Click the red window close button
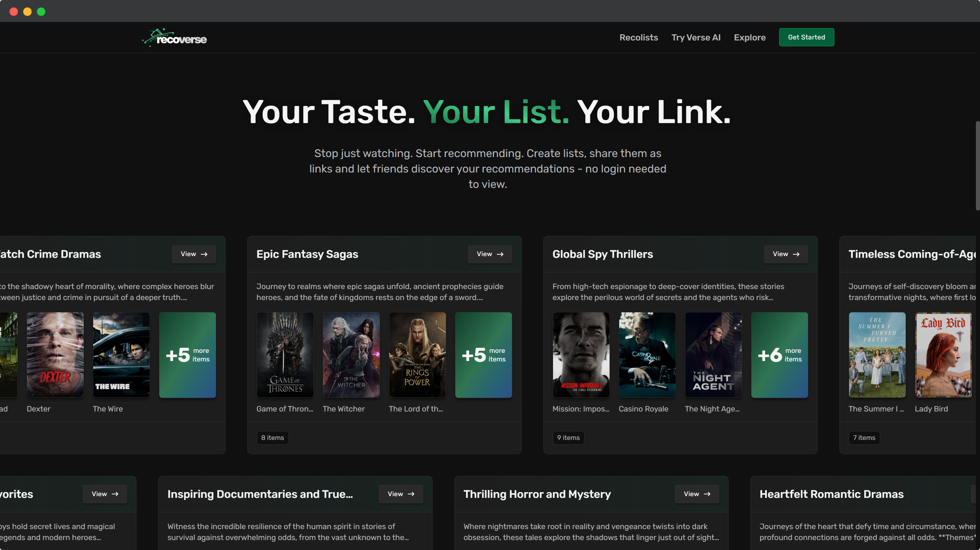 tap(14, 11)
